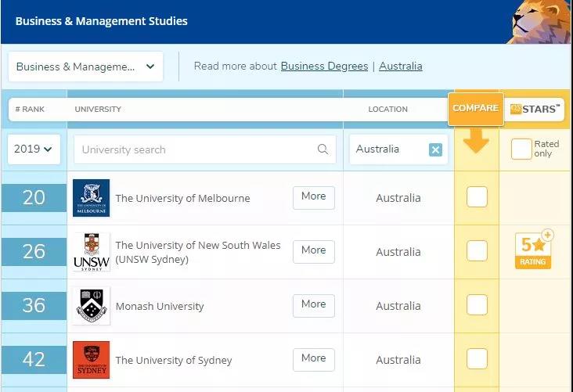Click Australia location in Monash row
573x392 pixels.
398,306
